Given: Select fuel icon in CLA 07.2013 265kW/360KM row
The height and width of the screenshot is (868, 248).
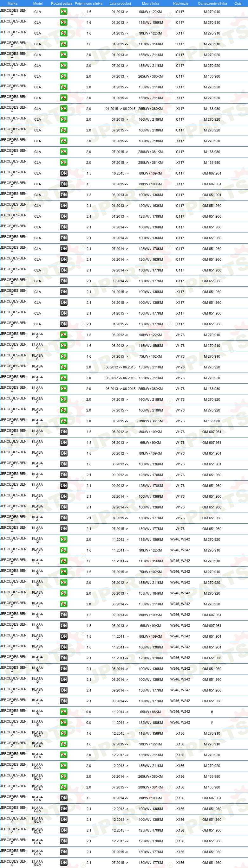Looking at the screenshot, I should click(63, 76).
